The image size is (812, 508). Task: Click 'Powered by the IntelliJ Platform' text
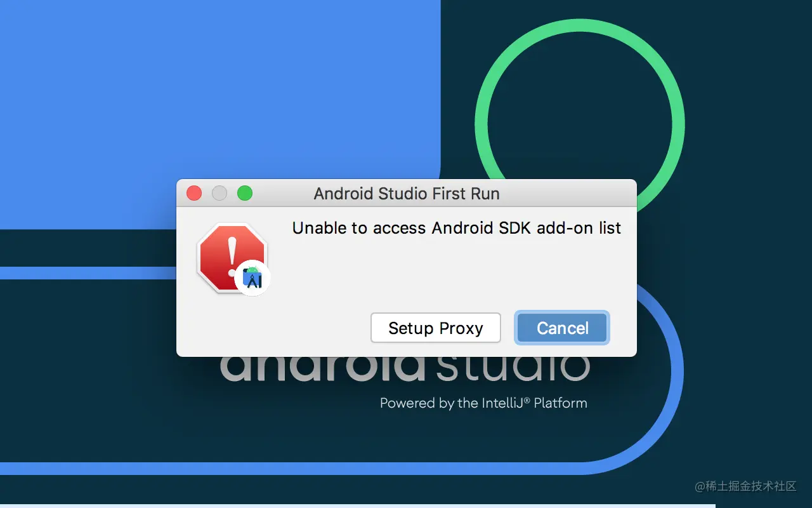(x=483, y=403)
